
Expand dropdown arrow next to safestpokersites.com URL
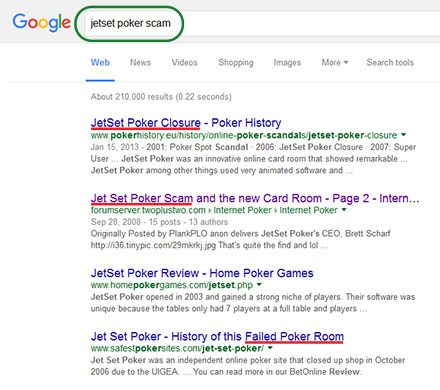click(270, 348)
